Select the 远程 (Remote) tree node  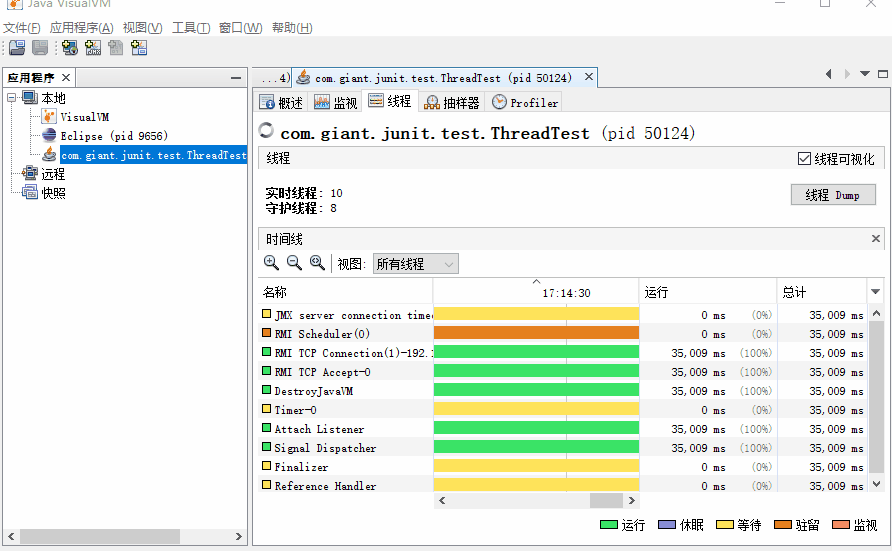pyautogui.click(x=53, y=174)
